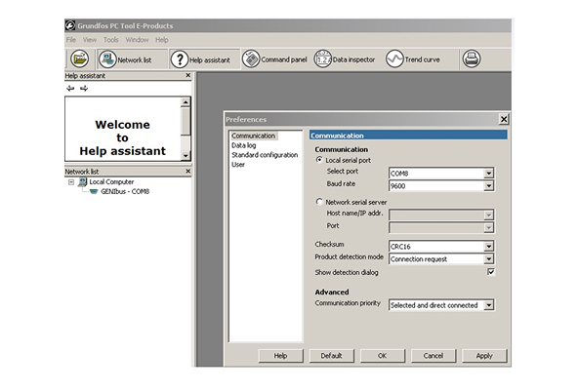Click the open file folder toolbar icon

(x=80, y=59)
